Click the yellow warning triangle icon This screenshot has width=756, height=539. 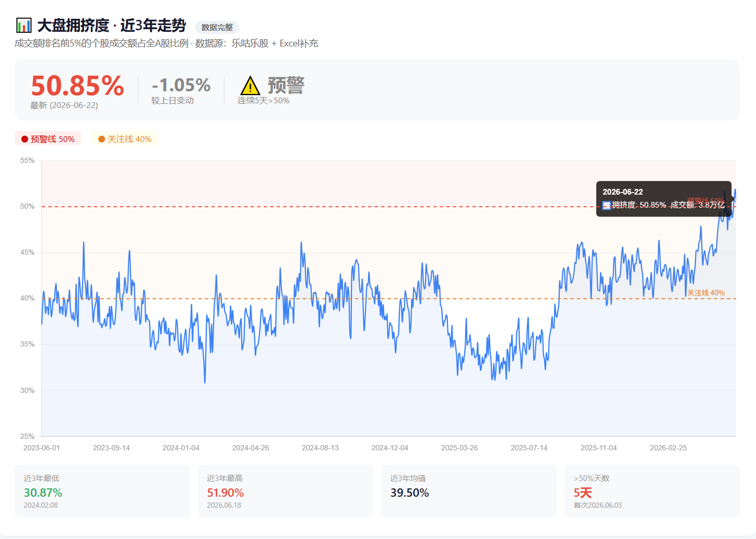250,86
